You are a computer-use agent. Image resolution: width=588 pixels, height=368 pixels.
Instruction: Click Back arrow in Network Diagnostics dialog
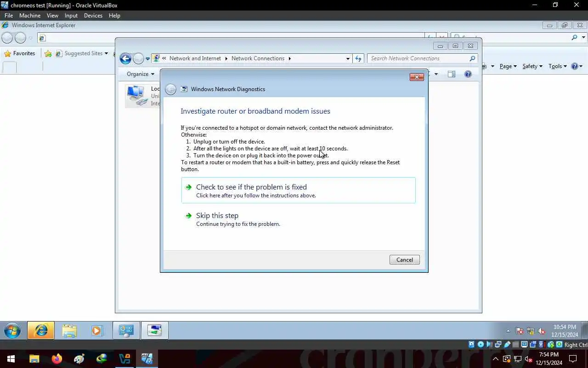(x=170, y=89)
